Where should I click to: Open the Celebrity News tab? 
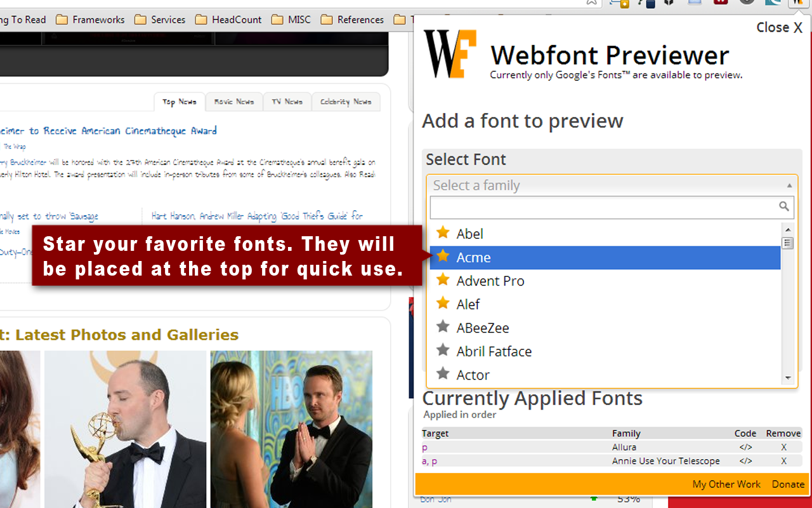click(346, 102)
